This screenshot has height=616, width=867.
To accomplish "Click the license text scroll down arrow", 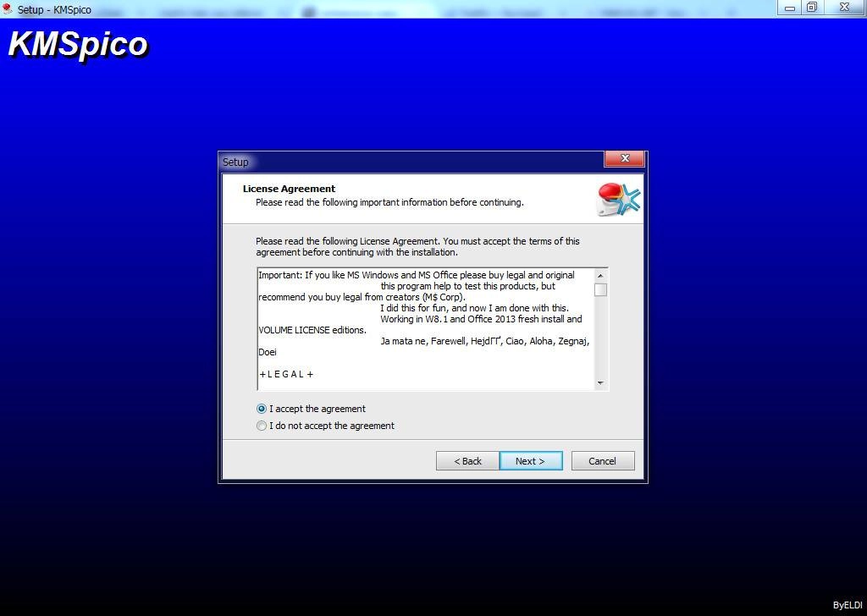I will coord(600,382).
